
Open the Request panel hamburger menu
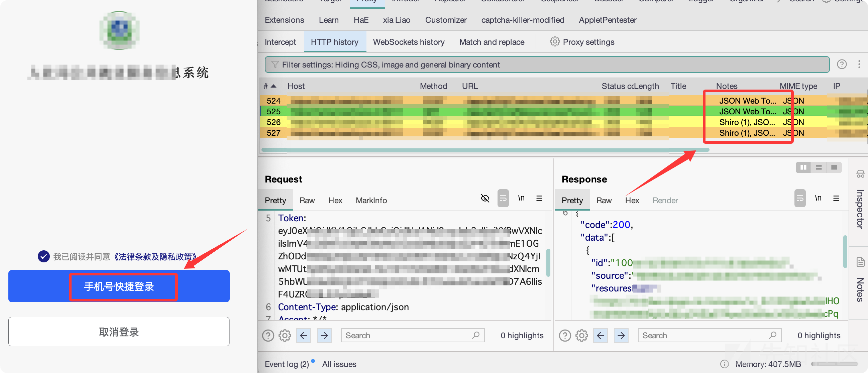pos(539,198)
